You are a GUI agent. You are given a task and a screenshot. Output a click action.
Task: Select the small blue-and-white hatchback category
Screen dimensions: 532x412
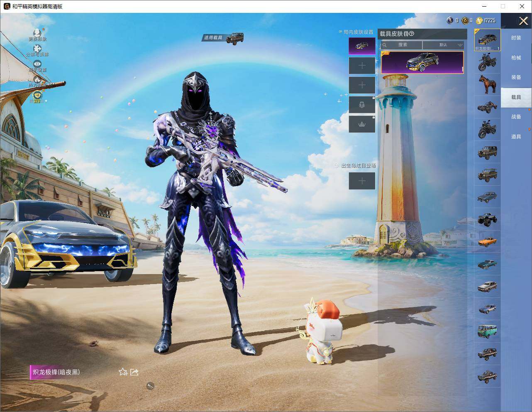[488, 309]
